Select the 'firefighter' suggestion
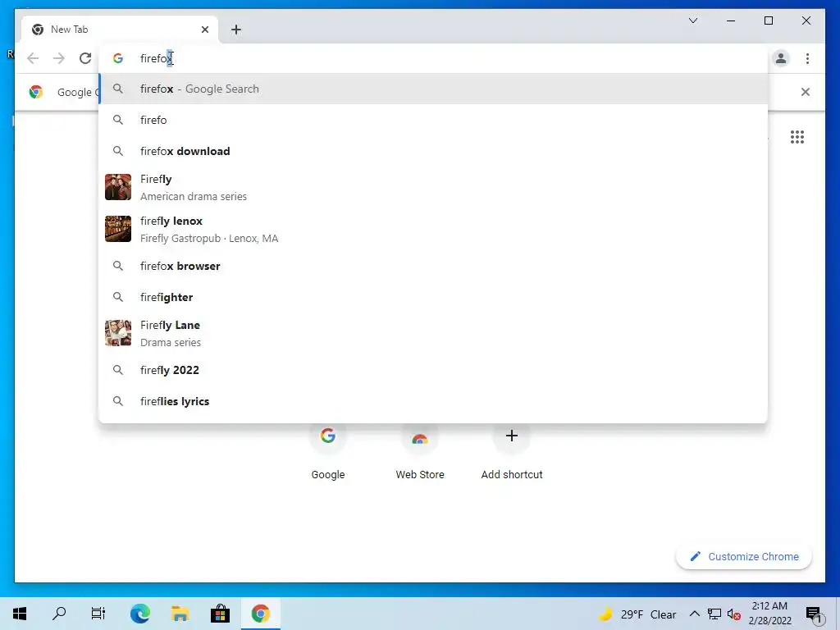 [433, 297]
